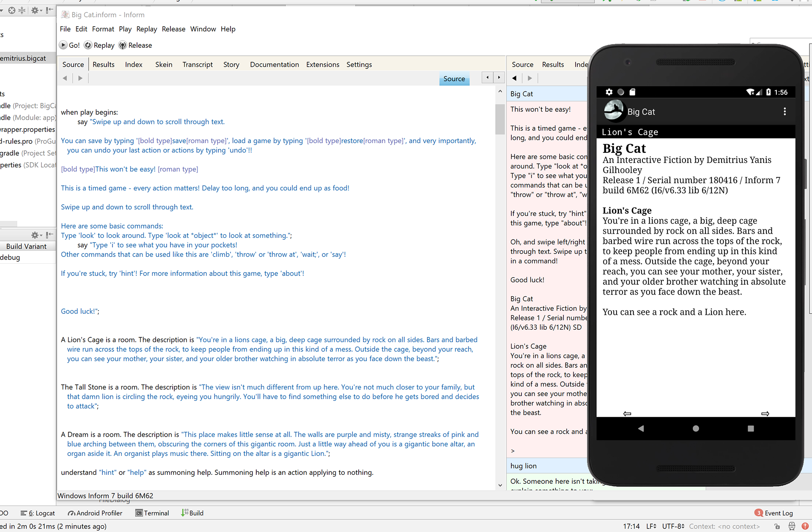Select right pane Results tab
Viewport: 812px width, 532px height.
(553, 64)
